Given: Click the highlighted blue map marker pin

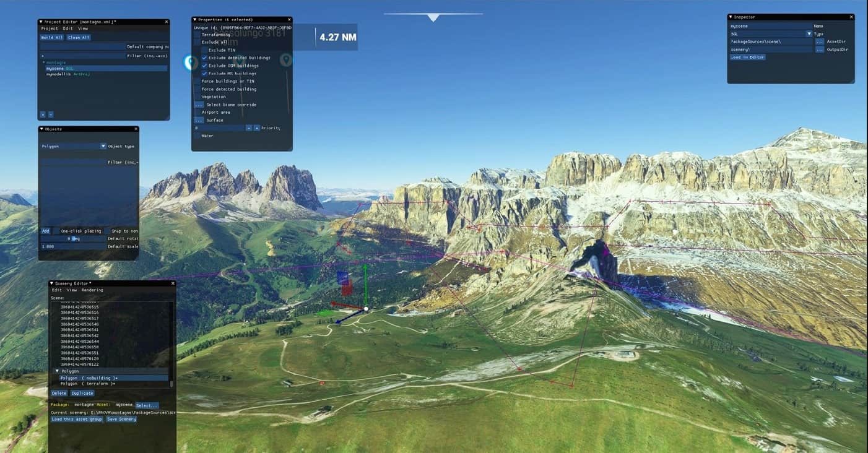Looking at the screenshot, I should (x=191, y=62).
